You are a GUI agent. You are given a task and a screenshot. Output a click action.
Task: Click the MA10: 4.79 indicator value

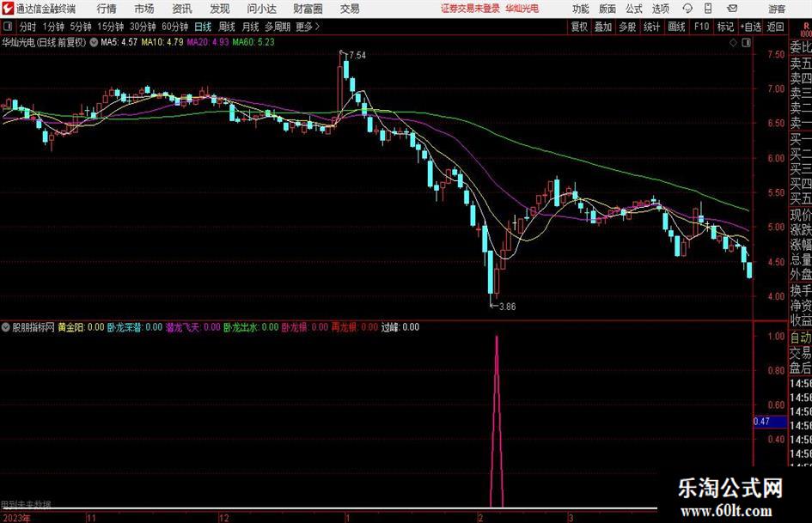(162, 42)
